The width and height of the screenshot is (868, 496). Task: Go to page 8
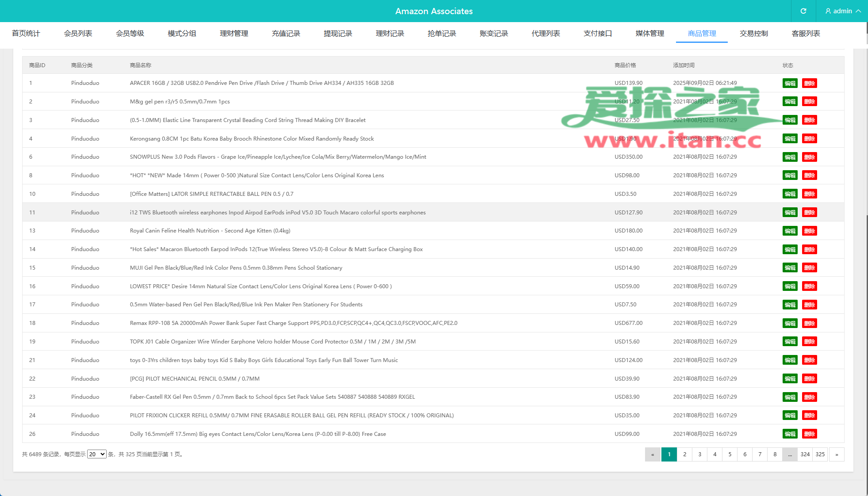tap(775, 454)
